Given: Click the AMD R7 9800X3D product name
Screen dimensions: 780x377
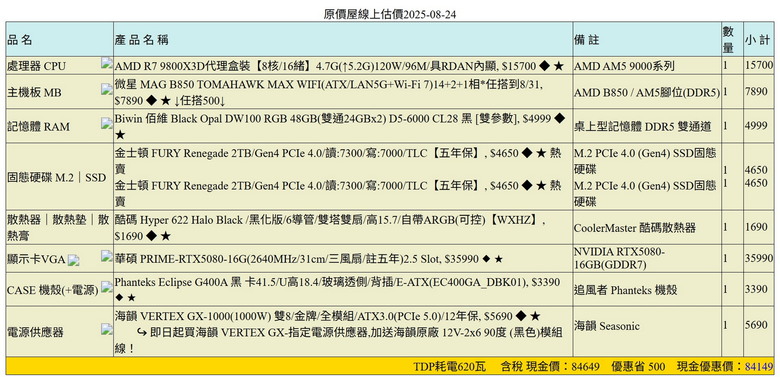Looking at the screenshot, I should click(340, 66).
